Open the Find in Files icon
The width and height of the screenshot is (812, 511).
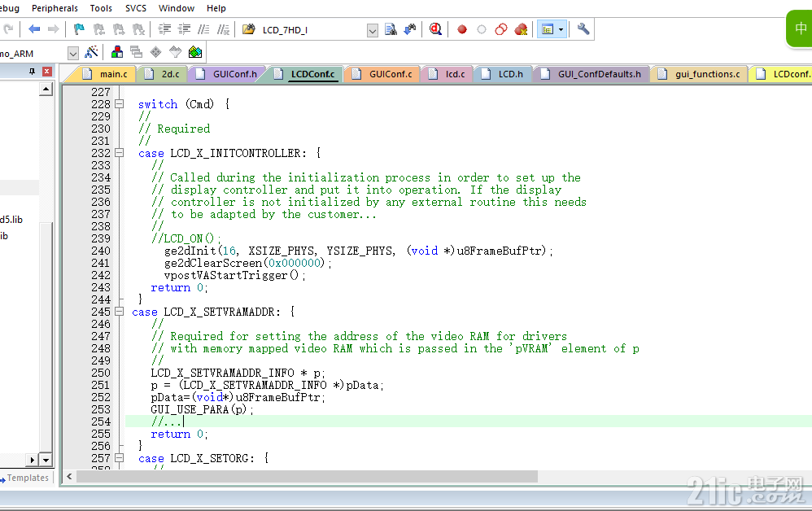[249, 29]
